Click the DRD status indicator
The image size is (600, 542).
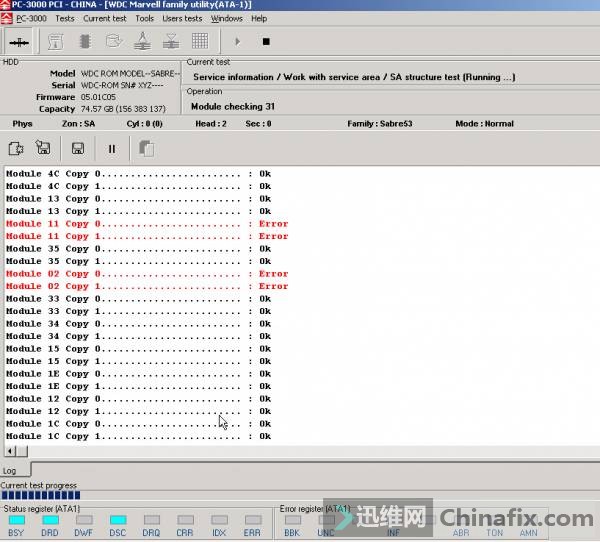51,520
